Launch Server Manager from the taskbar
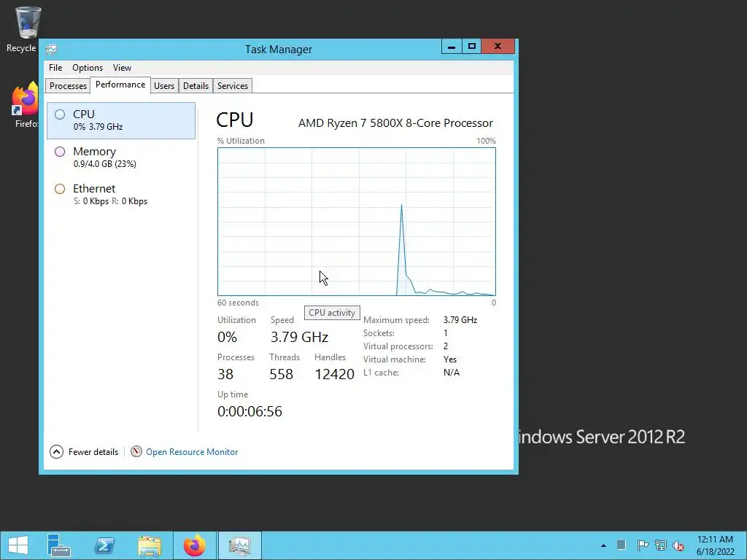 pos(59,545)
